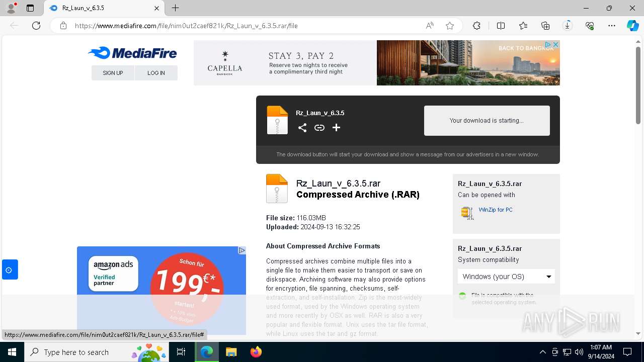Open taskbar clock and date
Viewport: 644px width, 362px height.
coord(601,352)
